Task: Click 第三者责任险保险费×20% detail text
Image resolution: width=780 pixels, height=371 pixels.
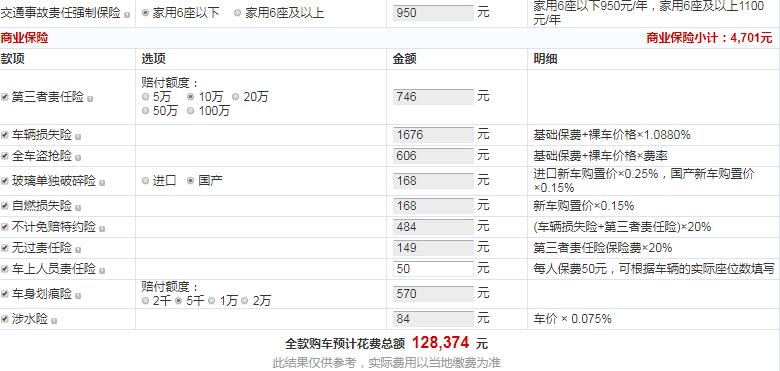Action: tap(603, 248)
